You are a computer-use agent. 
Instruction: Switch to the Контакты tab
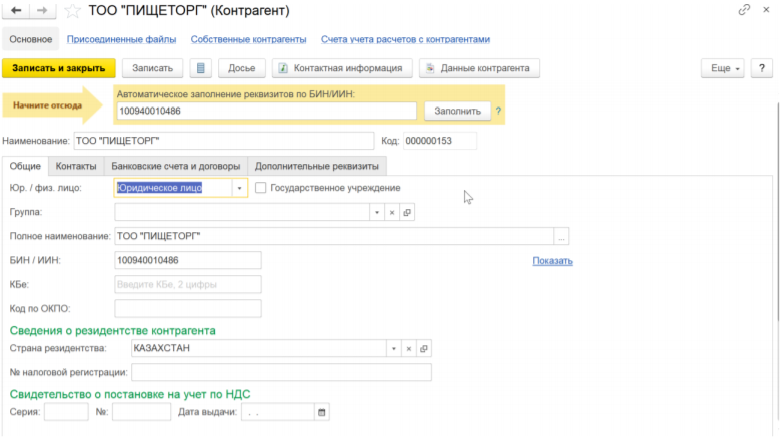click(x=76, y=166)
